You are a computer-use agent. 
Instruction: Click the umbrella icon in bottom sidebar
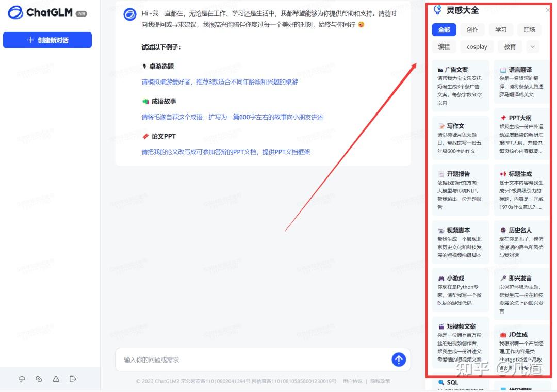tap(22, 379)
